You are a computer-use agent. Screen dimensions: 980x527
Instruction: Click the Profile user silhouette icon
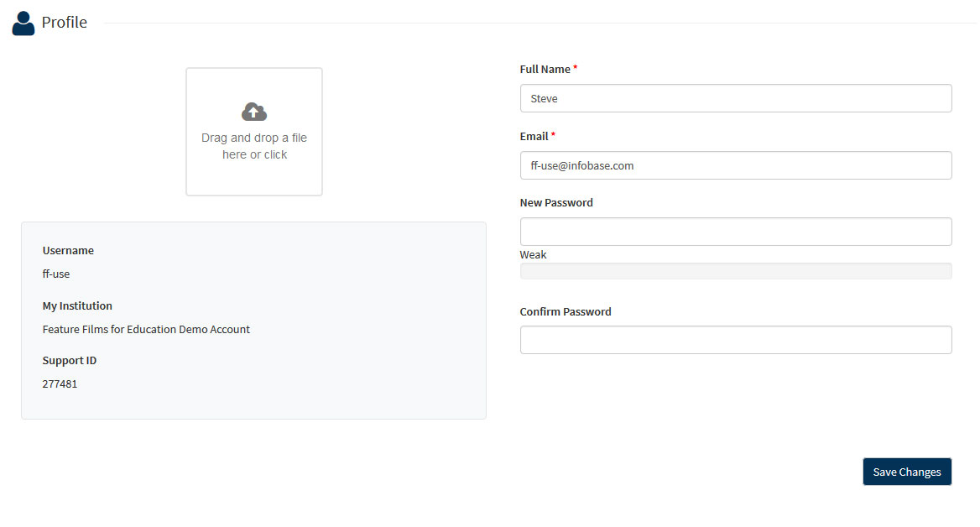click(x=23, y=23)
